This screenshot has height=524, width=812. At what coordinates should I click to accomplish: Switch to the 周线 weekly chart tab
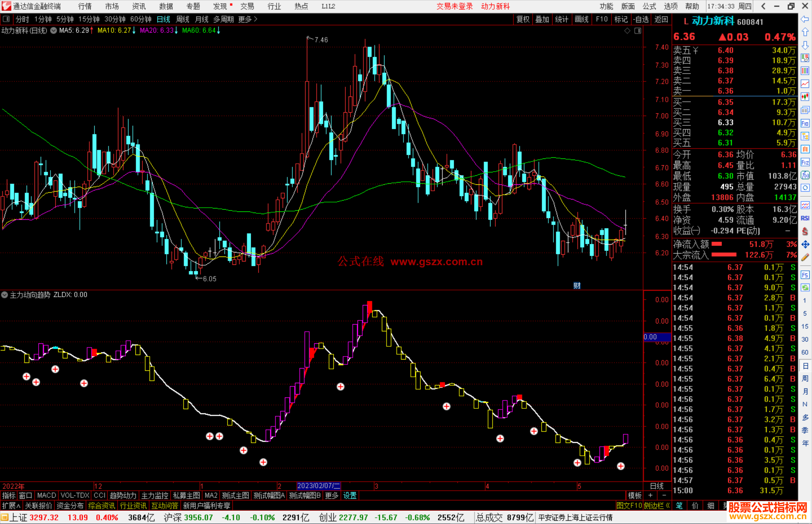pos(183,19)
